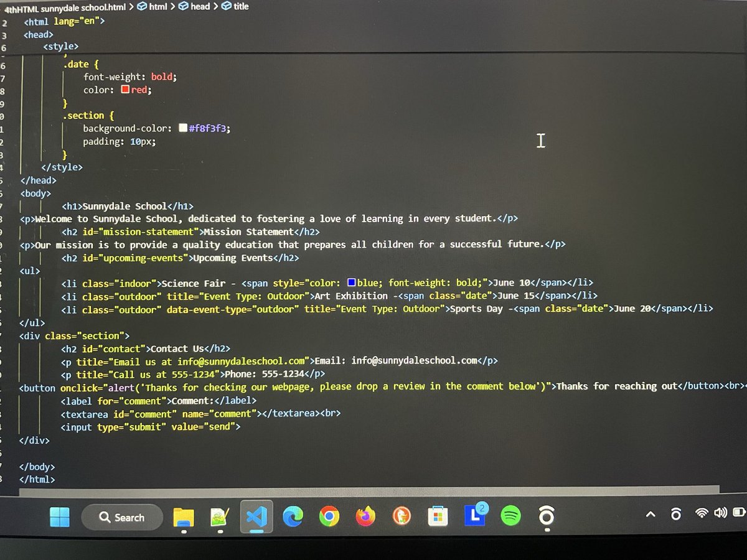Click the 'Art Exhibition' list item line
This screenshot has width=747, height=560.
(329, 296)
